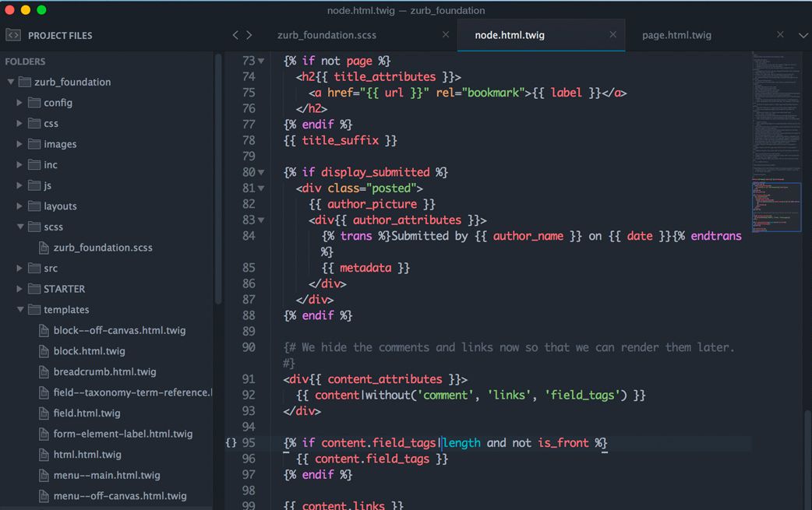This screenshot has height=510, width=812.
Task: Click the file icon beside html.html.twig
Action: coord(44,454)
